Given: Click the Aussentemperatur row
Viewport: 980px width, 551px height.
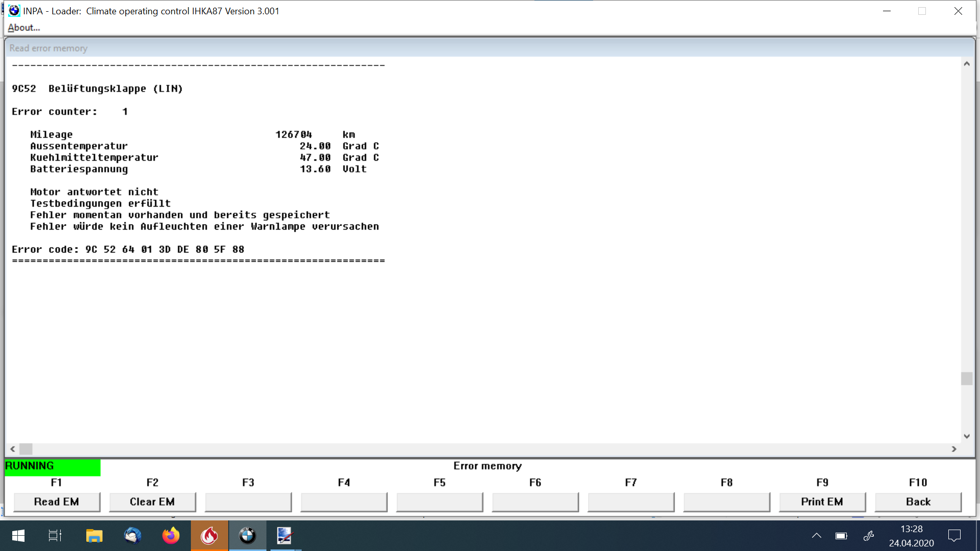Looking at the screenshot, I should (205, 146).
